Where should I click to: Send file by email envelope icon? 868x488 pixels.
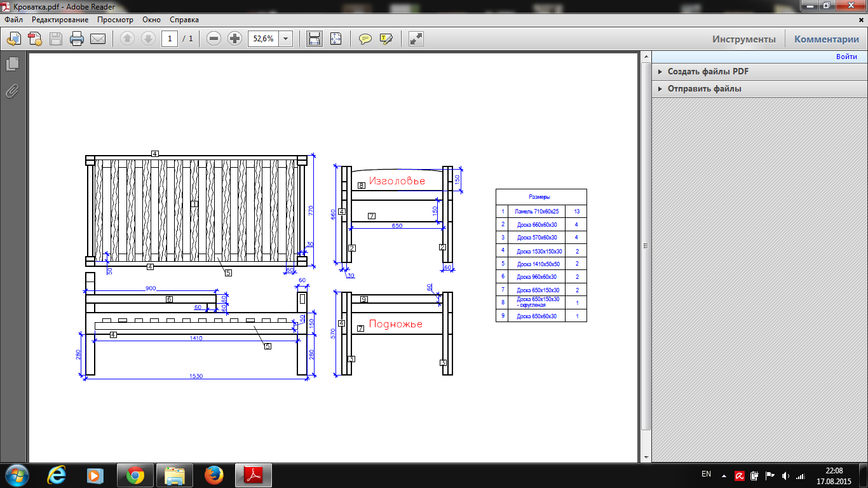(98, 39)
